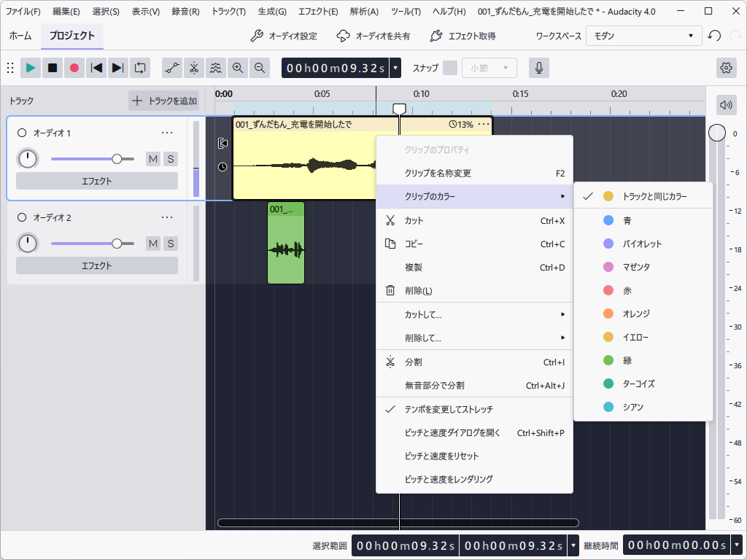
Task: Choose クリップを名称変更 in context menu
Action: pos(474,174)
